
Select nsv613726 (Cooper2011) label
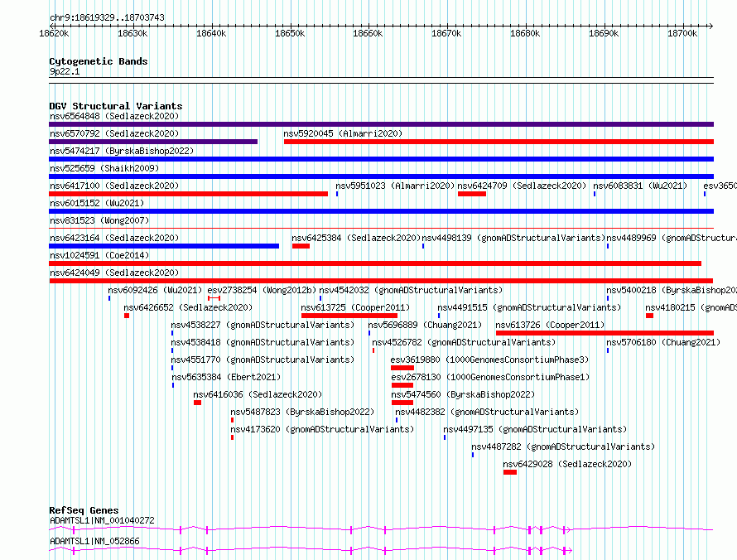point(550,325)
